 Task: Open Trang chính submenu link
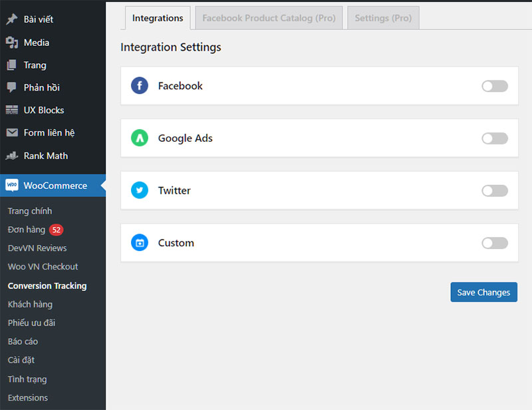tap(30, 211)
